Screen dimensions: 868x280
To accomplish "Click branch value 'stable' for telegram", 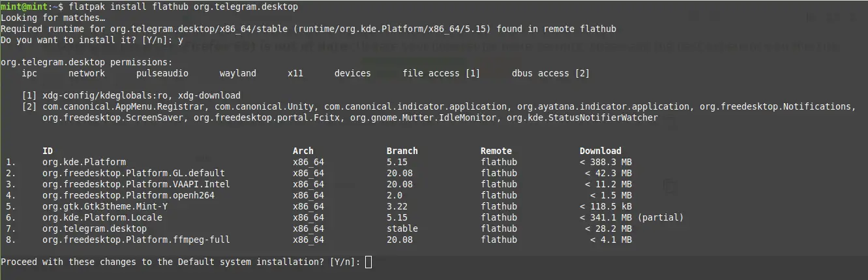I will (x=402, y=228).
